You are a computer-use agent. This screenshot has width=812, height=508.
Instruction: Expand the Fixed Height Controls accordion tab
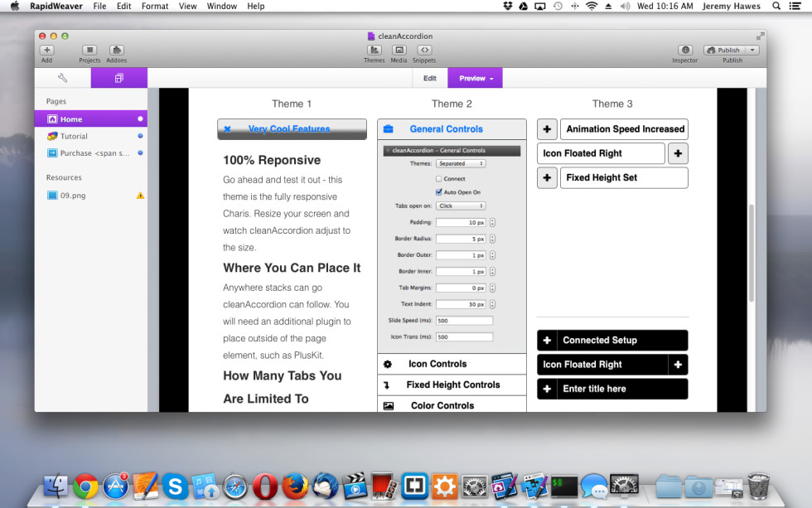[x=452, y=385]
